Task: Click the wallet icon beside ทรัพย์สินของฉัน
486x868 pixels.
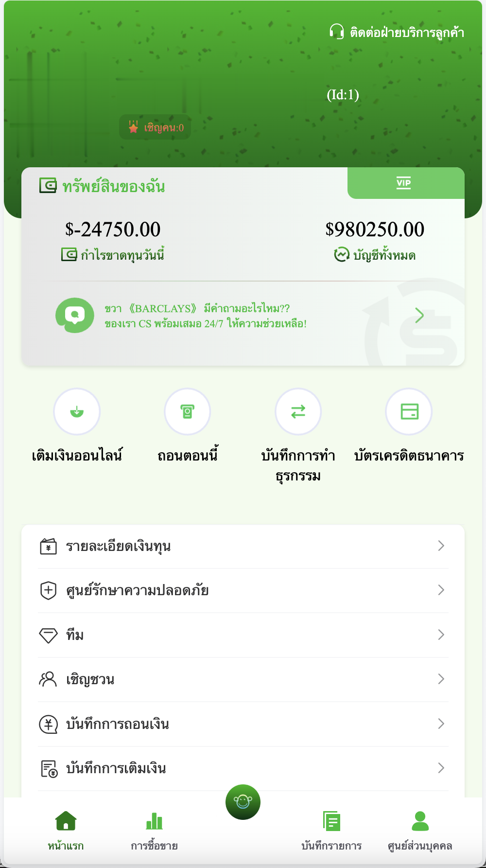Action: (x=48, y=185)
